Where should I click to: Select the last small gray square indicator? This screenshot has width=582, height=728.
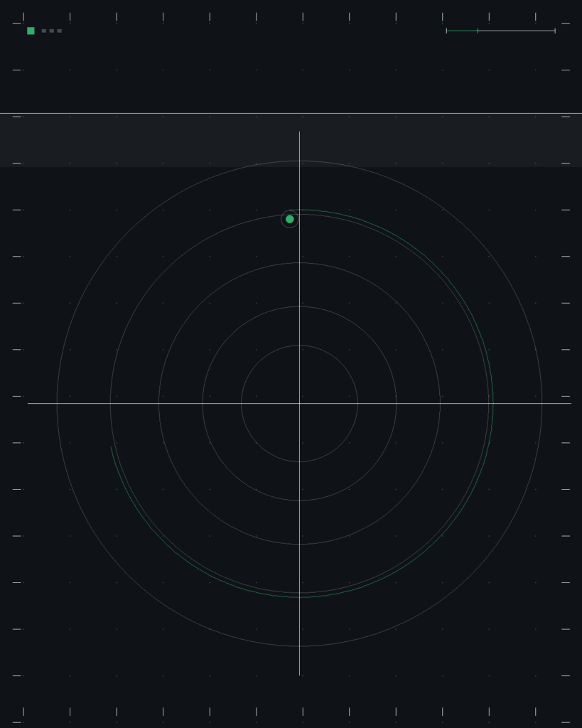tap(60, 31)
